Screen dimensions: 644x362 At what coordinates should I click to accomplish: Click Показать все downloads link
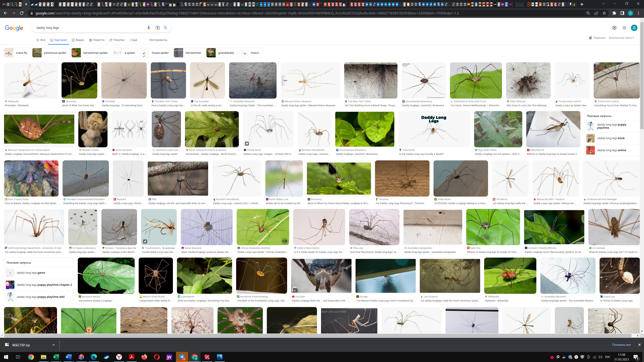point(621,345)
